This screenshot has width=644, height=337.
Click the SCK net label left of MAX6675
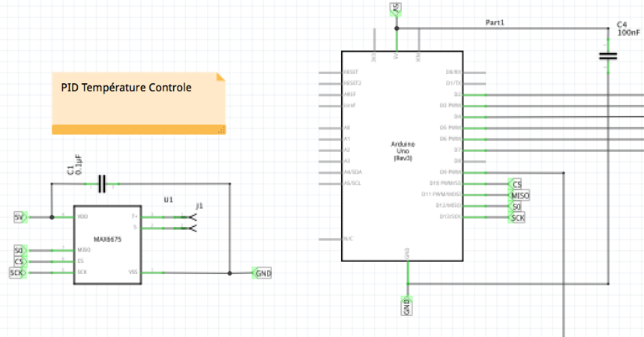(17, 273)
